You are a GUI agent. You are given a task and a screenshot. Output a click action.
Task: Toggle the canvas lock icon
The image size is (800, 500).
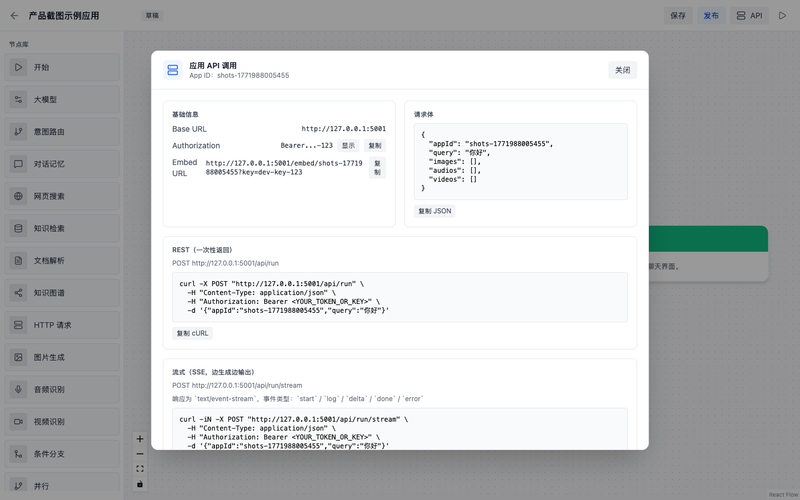140,484
